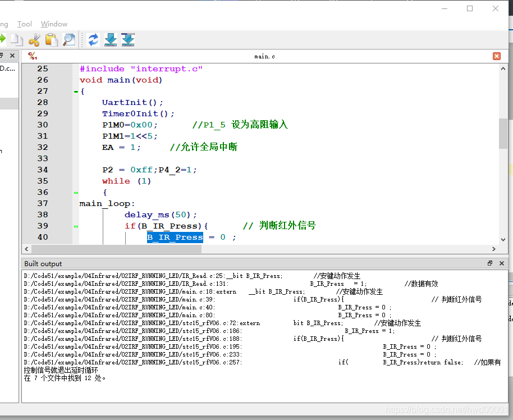Click the search summary line '在 7 个文件中找到 12 处'
Image resolution: width=513 pixels, height=420 pixels.
(65, 378)
